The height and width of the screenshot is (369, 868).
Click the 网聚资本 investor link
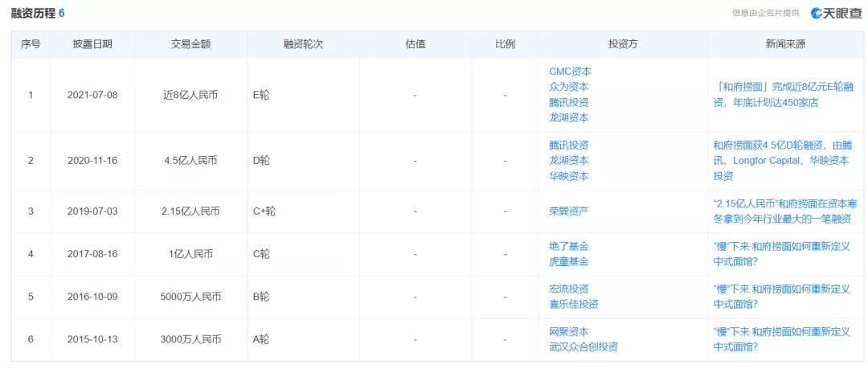click(x=568, y=331)
